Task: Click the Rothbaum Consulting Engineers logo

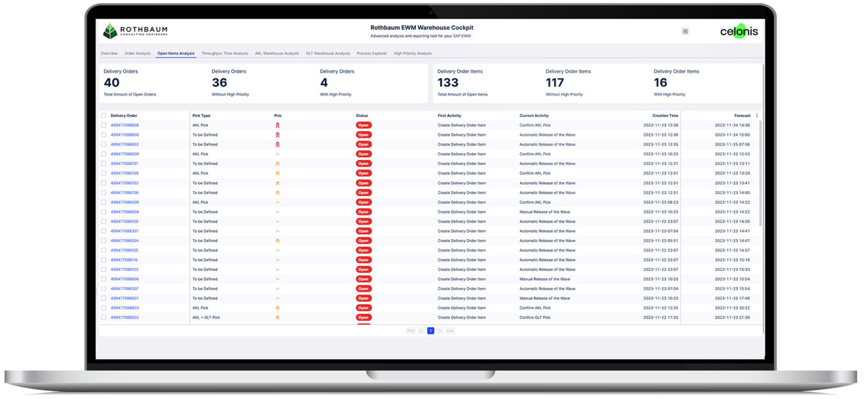Action: tap(135, 31)
